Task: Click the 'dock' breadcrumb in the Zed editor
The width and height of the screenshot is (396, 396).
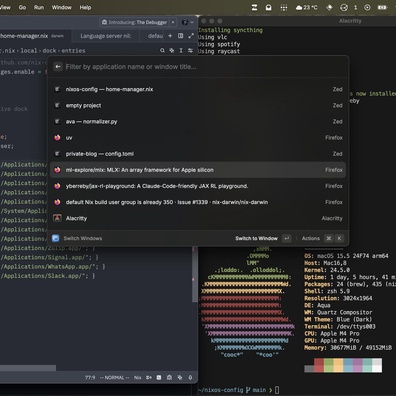Action: pyautogui.click(x=49, y=51)
